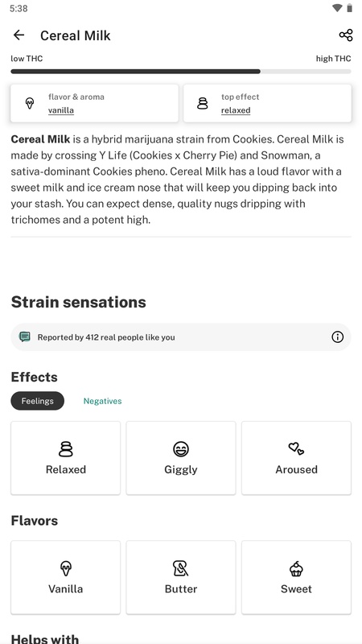Viewport: 362px width, 644px height.
Task: Open the underlined relaxed effect link
Action: click(x=236, y=110)
